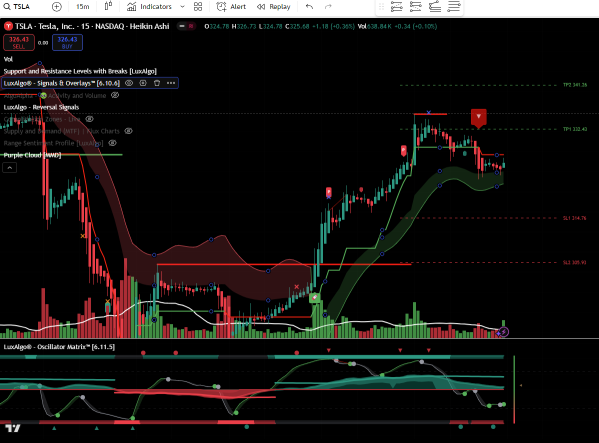This screenshot has width=599, height=443.
Task: Click the red sell signal arrow marker
Action: tap(478, 118)
